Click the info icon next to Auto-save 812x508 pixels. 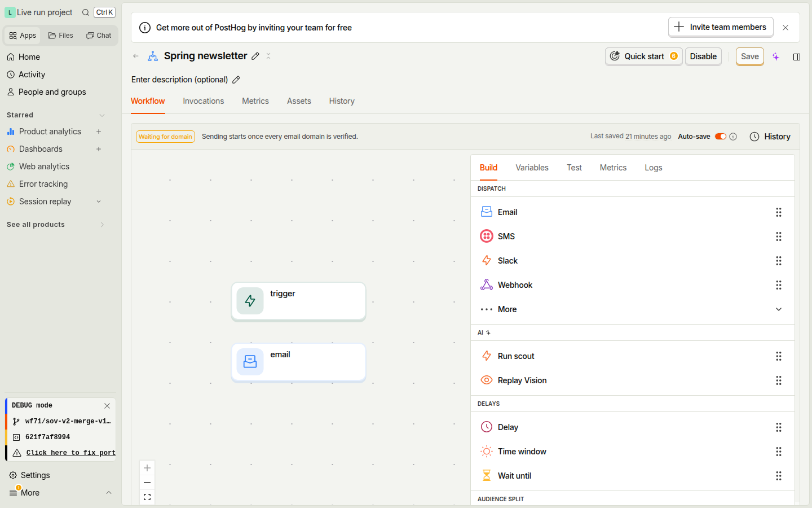[733, 137]
